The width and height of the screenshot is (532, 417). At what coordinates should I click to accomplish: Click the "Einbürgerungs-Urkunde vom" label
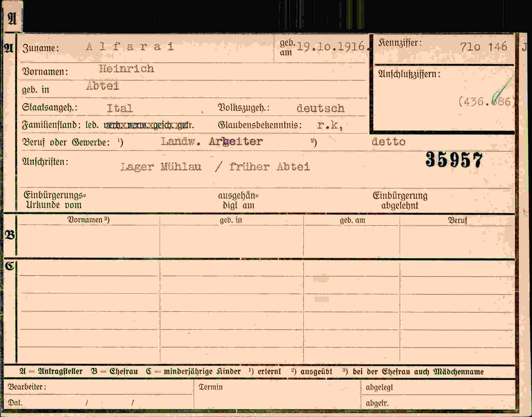(x=55, y=200)
